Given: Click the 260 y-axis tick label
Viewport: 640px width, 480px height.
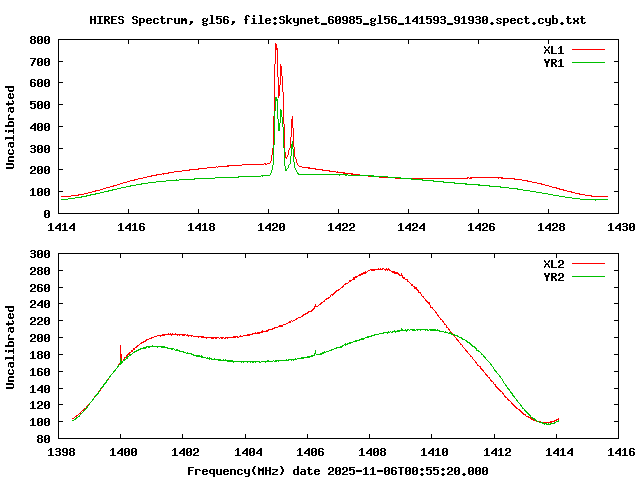Looking at the screenshot, I should (x=40, y=288).
